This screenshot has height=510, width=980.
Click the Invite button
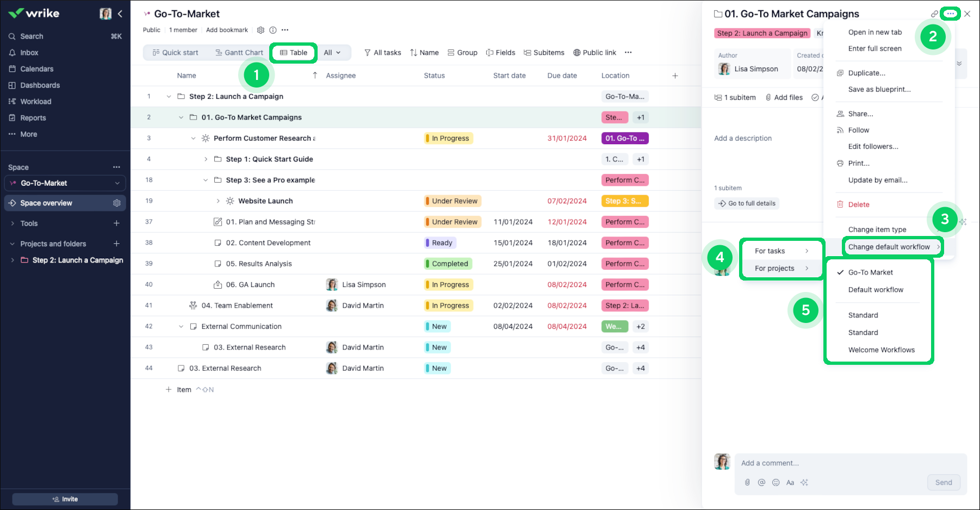pos(65,499)
